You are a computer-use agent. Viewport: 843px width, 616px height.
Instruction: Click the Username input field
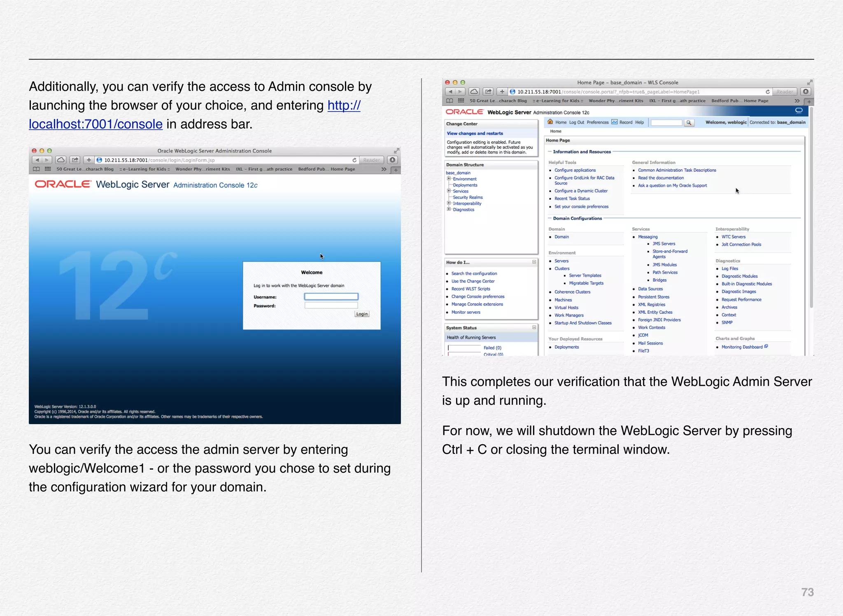click(331, 296)
